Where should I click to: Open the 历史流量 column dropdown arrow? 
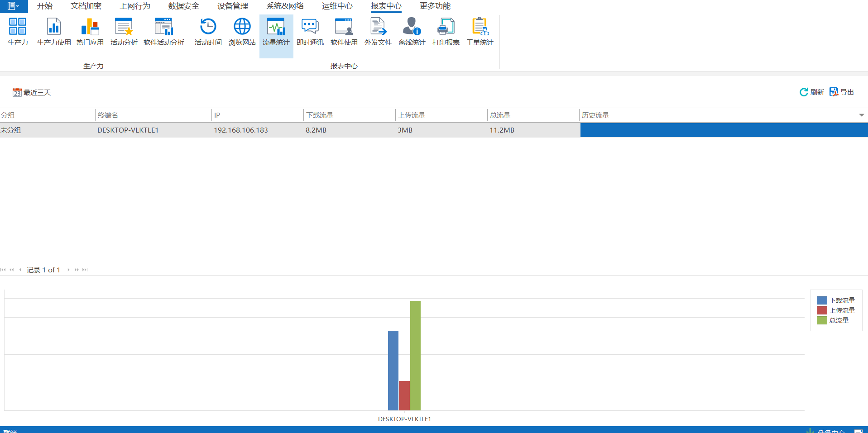click(x=861, y=115)
